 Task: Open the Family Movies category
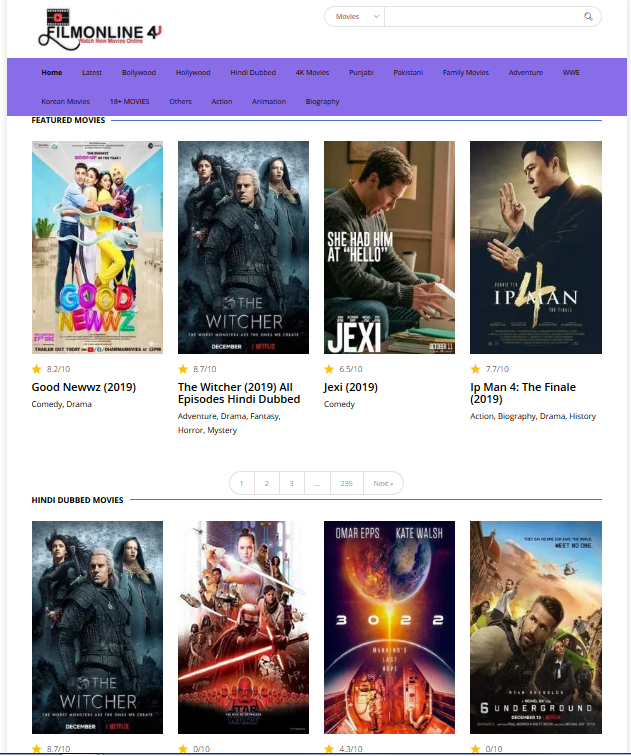pos(466,72)
